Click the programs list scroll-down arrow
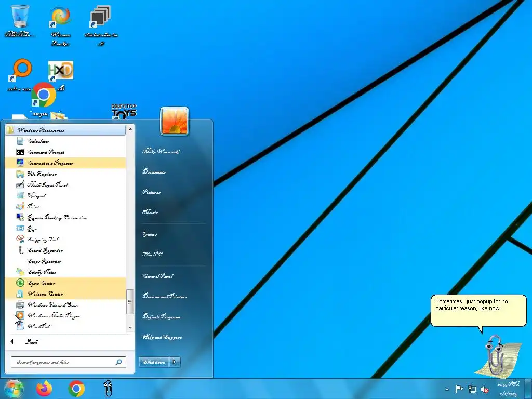This screenshot has width=532, height=399. pyautogui.click(x=130, y=327)
